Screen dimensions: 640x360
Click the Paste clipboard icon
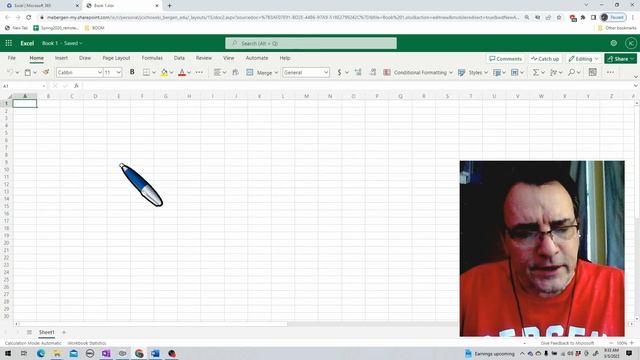click(28, 72)
